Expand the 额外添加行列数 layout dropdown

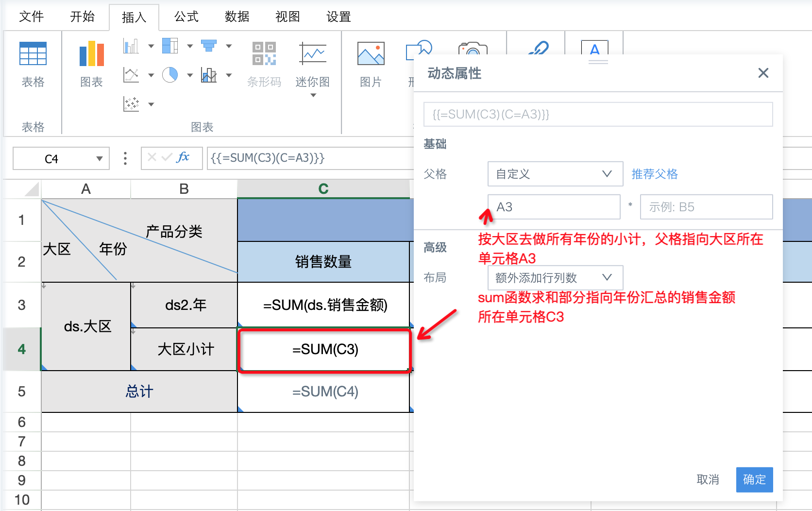tap(555, 278)
